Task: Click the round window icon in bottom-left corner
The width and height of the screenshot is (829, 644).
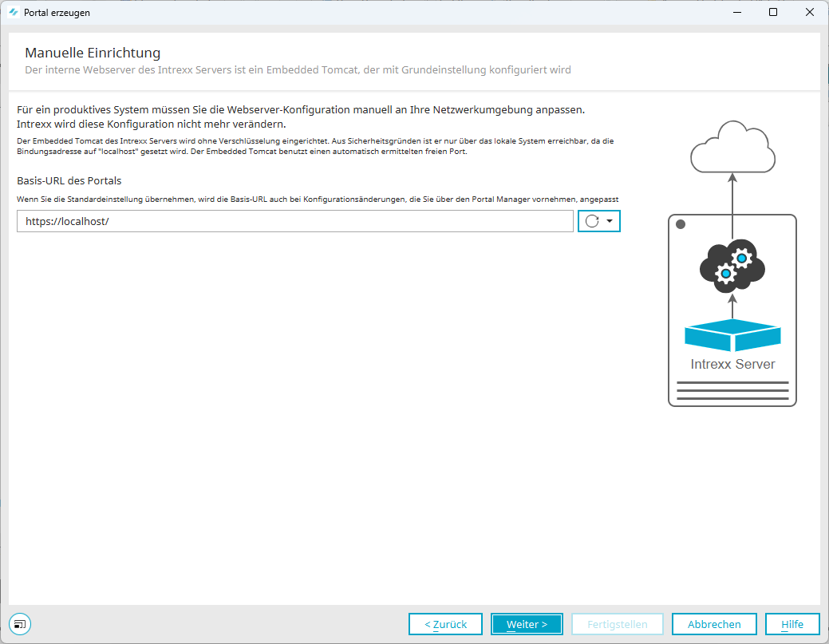Action: 20,624
